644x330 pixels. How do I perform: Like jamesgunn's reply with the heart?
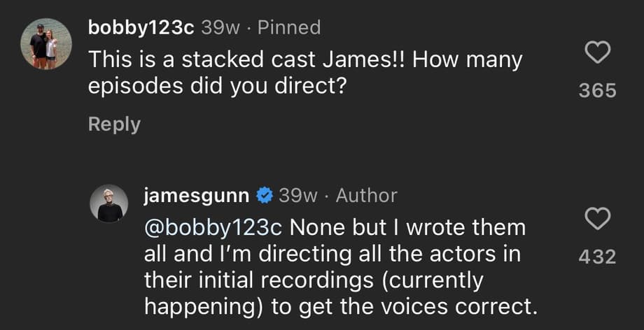[597, 219]
